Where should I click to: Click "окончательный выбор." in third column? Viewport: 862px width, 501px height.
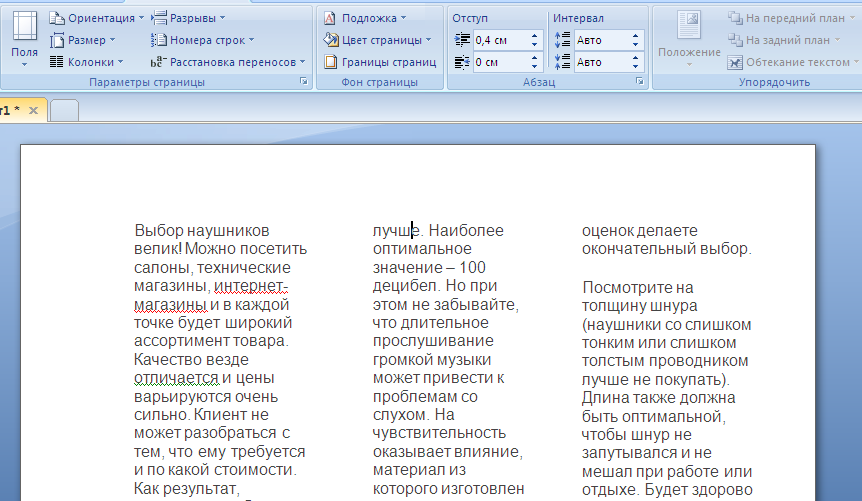667,249
